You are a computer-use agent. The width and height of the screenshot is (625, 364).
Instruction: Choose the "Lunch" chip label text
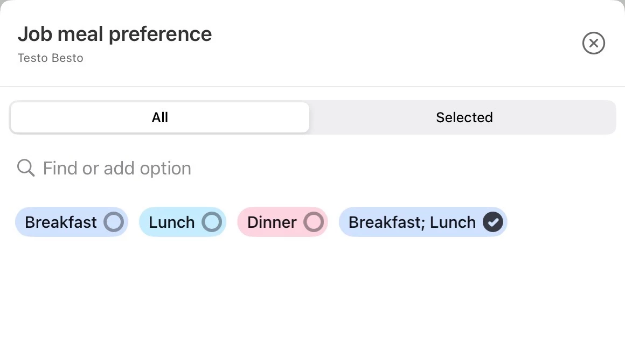171,222
